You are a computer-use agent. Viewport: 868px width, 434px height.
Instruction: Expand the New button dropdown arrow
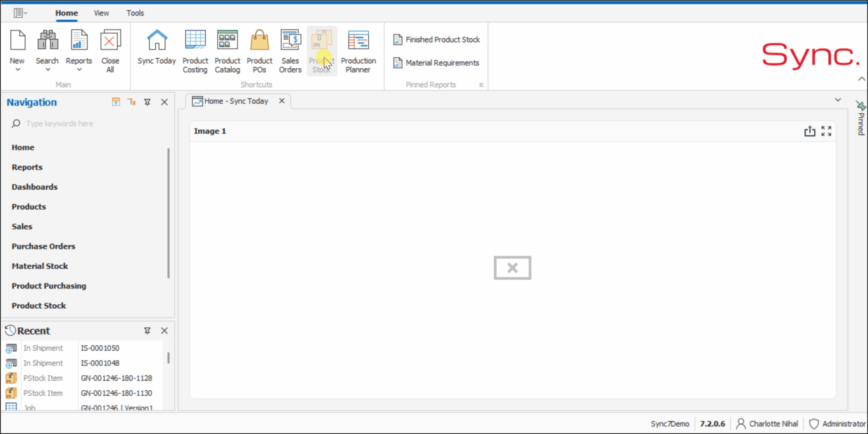pos(18,70)
